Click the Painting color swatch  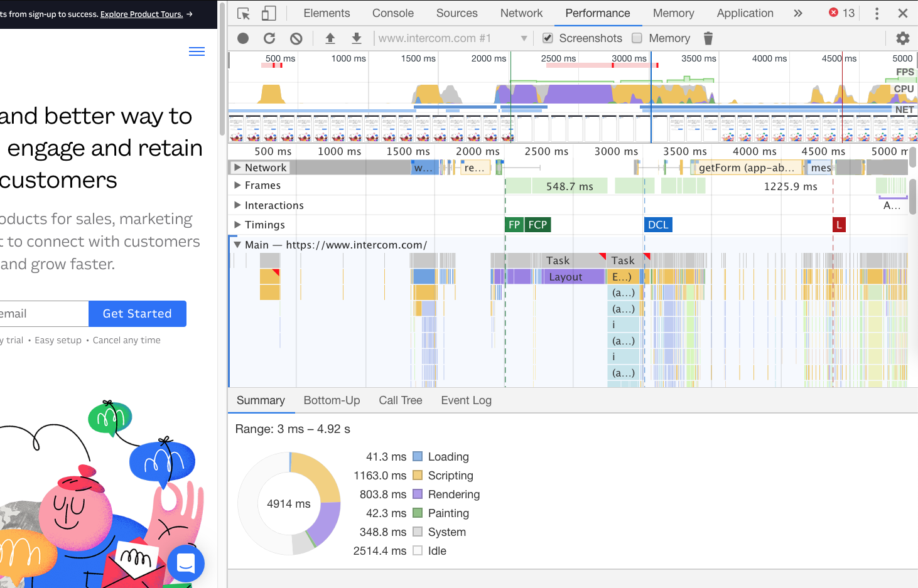(x=418, y=513)
